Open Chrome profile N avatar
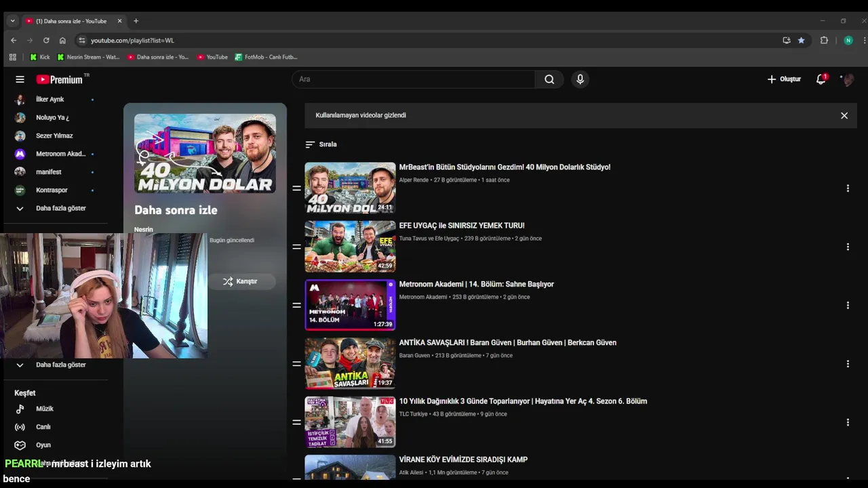Screen dimensions: 868x488 (848, 40)
